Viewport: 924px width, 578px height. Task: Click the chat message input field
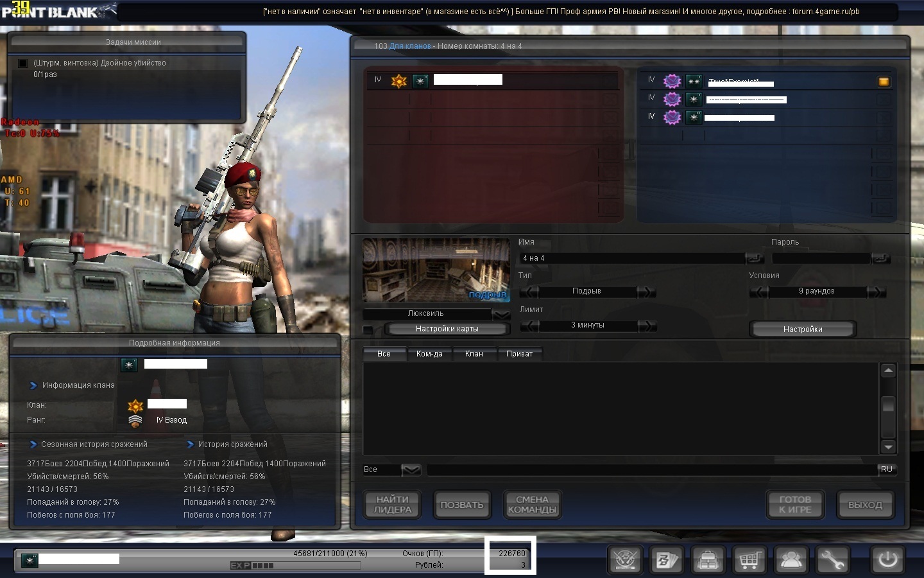pyautogui.click(x=651, y=470)
